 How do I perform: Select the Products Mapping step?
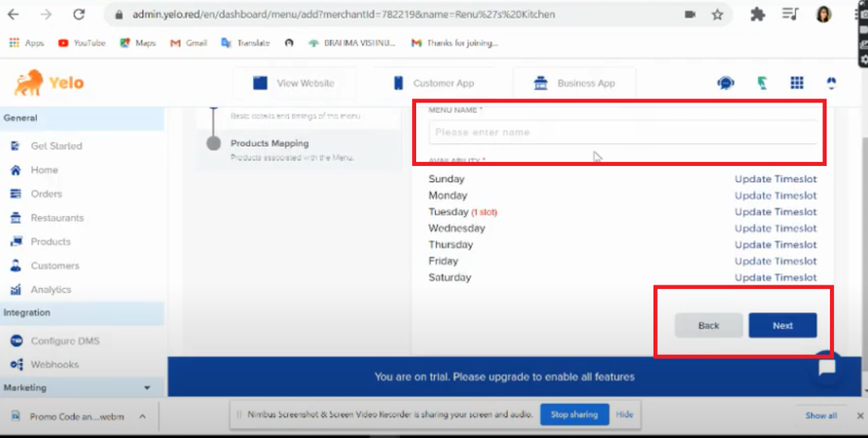click(270, 144)
